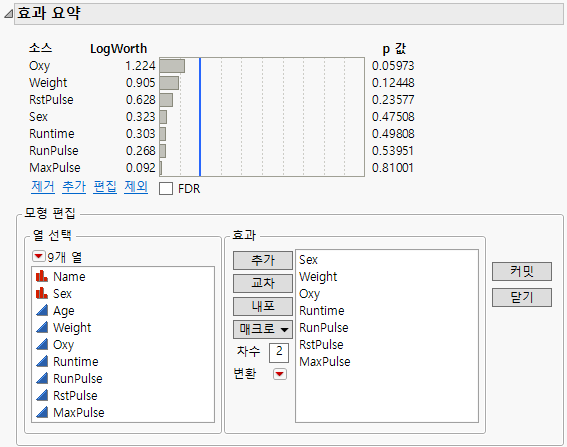Viewport: 567px width, 447px height.
Task: Open the red triangle menu beside 9개 열
Action: pyautogui.click(x=38, y=256)
